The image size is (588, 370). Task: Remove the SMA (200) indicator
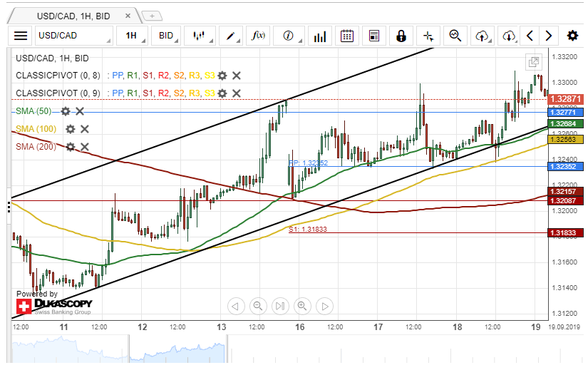(84, 147)
